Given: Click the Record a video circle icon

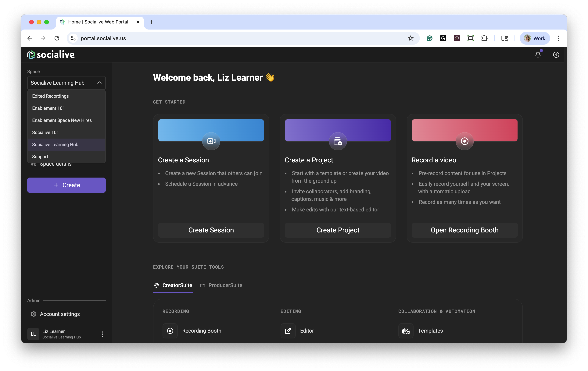Looking at the screenshot, I should 464,141.
